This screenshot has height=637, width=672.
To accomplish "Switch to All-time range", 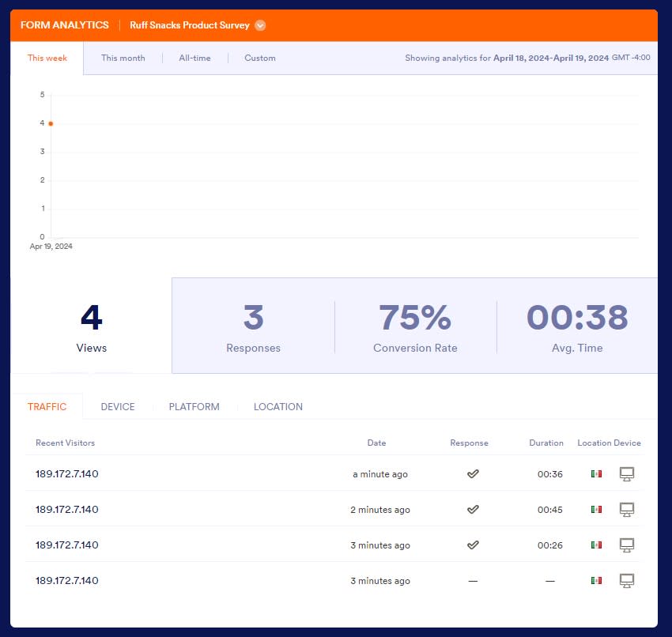I will (194, 58).
